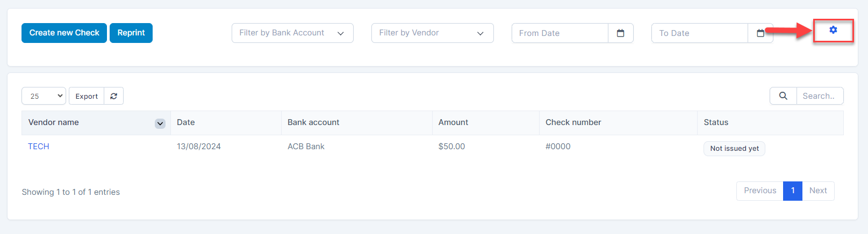Focus the To Date input field
868x234 pixels.
[x=699, y=33]
